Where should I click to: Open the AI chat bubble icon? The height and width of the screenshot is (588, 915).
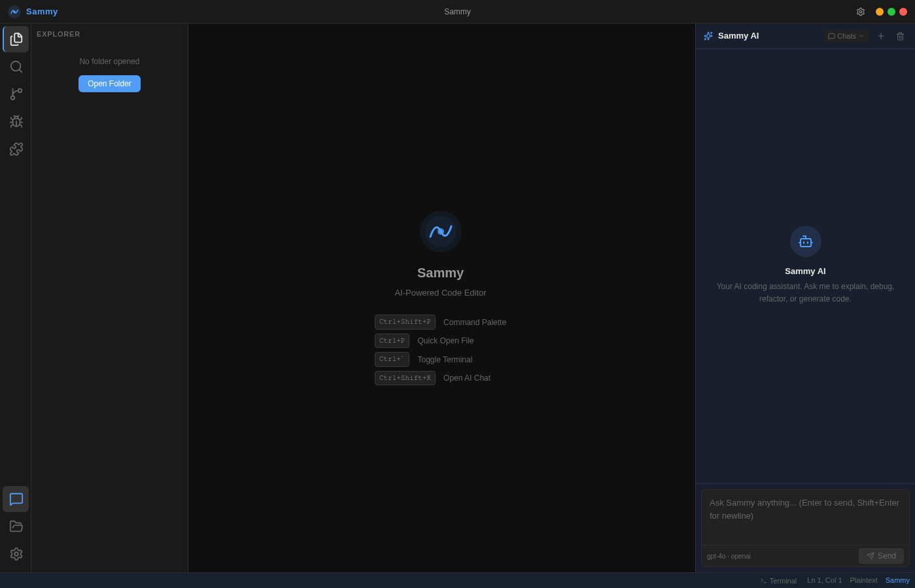[16, 499]
